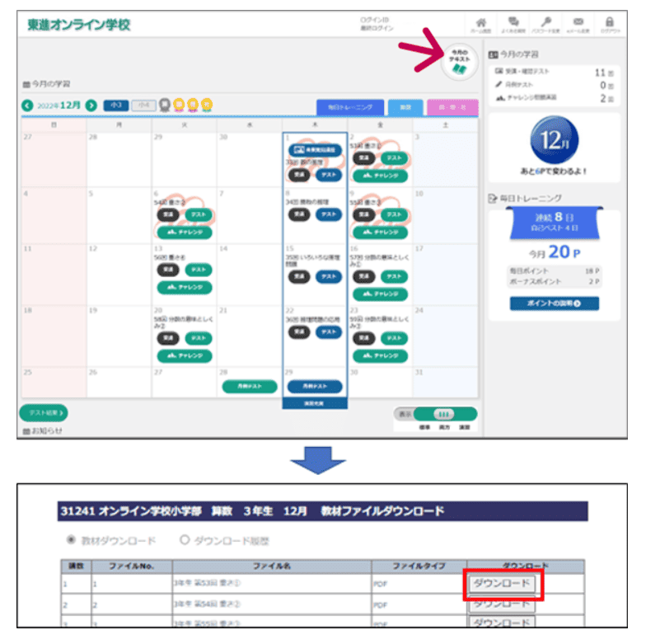Select the 小3 grade button
The width and height of the screenshot is (646, 644).
tap(115, 106)
